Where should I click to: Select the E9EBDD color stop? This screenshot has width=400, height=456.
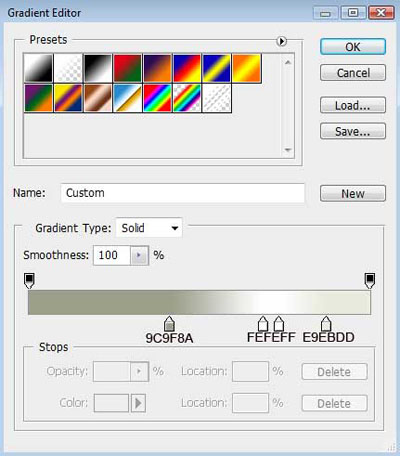(x=326, y=324)
